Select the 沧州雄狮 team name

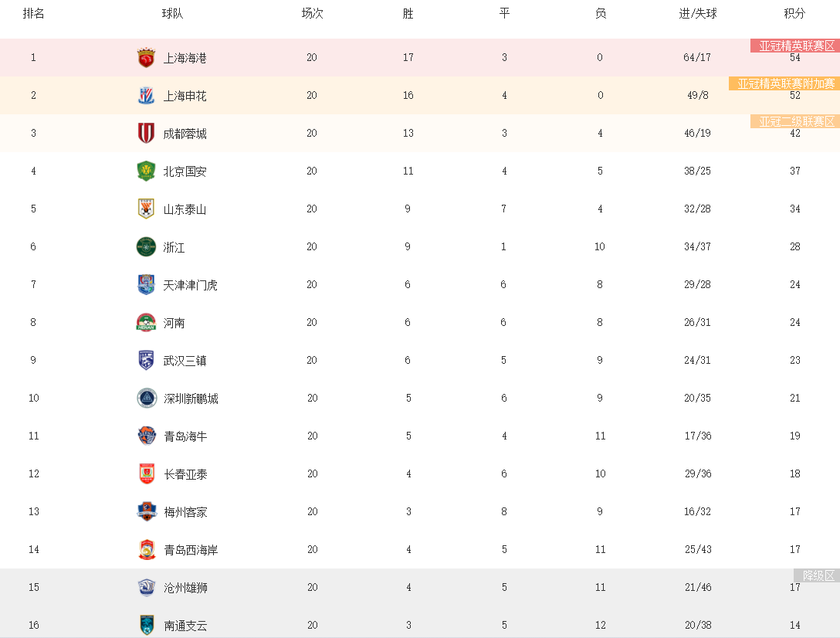coord(185,588)
